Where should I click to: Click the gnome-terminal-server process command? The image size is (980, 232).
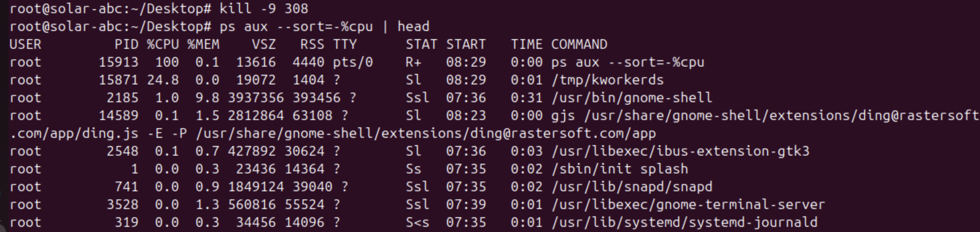coord(688,204)
